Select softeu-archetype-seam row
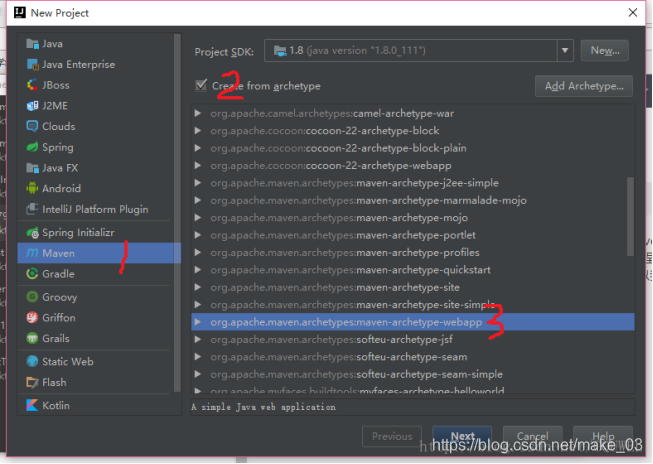Image resolution: width=653 pixels, height=464 pixels. (x=413, y=357)
